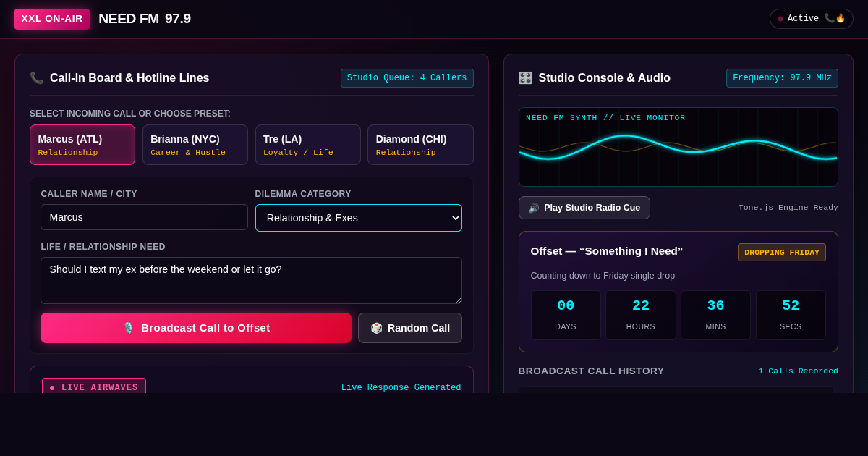
Task: Click the Tone.js Engine Ready status
Action: pos(788,208)
